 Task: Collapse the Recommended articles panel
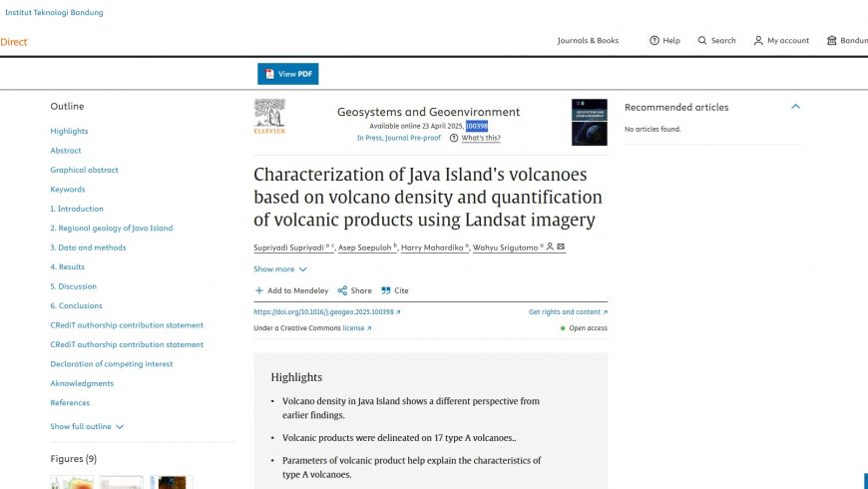point(795,107)
